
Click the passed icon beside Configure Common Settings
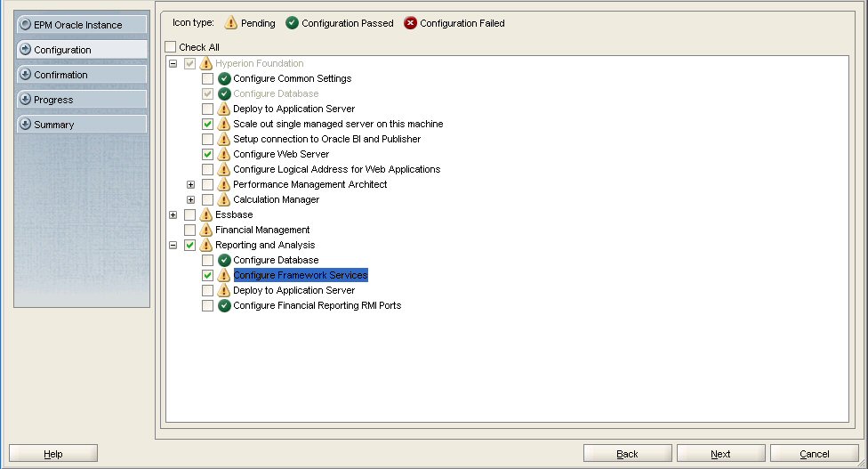[224, 78]
